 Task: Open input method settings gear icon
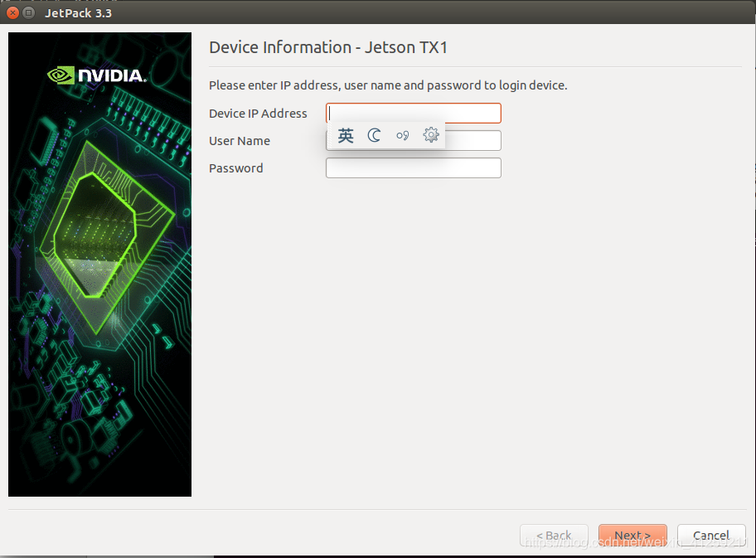point(430,135)
